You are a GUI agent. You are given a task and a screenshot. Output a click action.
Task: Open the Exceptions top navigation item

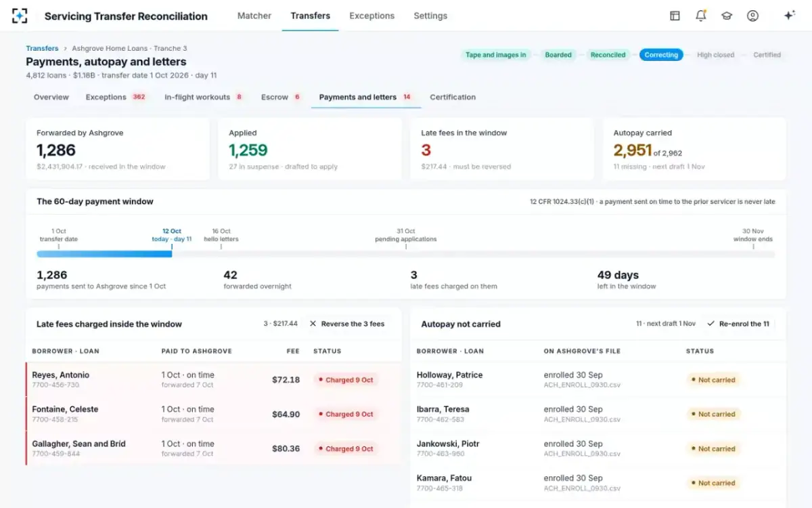pos(372,16)
